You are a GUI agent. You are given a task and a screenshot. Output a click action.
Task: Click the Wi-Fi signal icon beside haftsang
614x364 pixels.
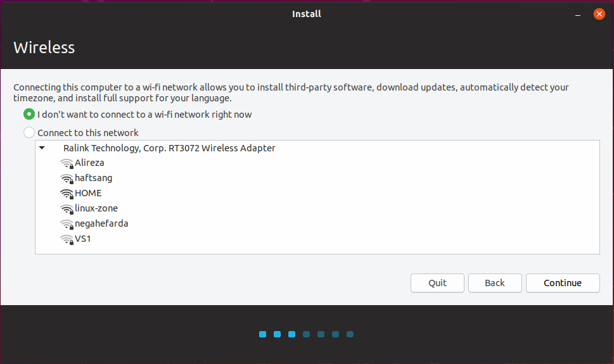click(x=67, y=179)
